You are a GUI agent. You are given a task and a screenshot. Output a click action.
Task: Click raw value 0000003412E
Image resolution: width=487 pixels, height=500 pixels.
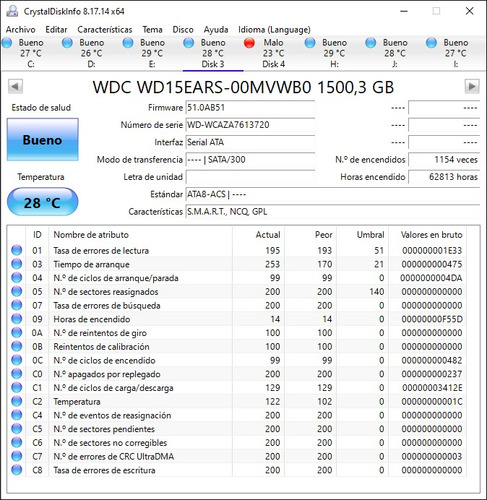(x=432, y=388)
